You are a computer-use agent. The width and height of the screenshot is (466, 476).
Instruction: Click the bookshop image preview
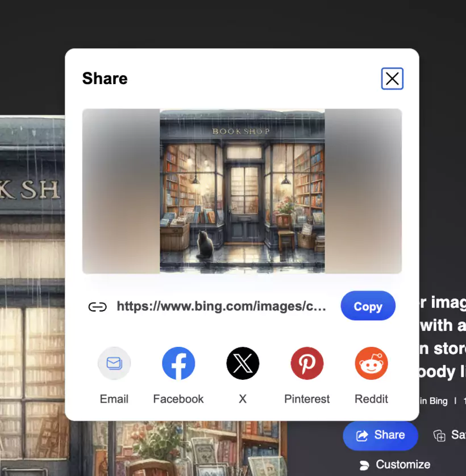pos(242,191)
